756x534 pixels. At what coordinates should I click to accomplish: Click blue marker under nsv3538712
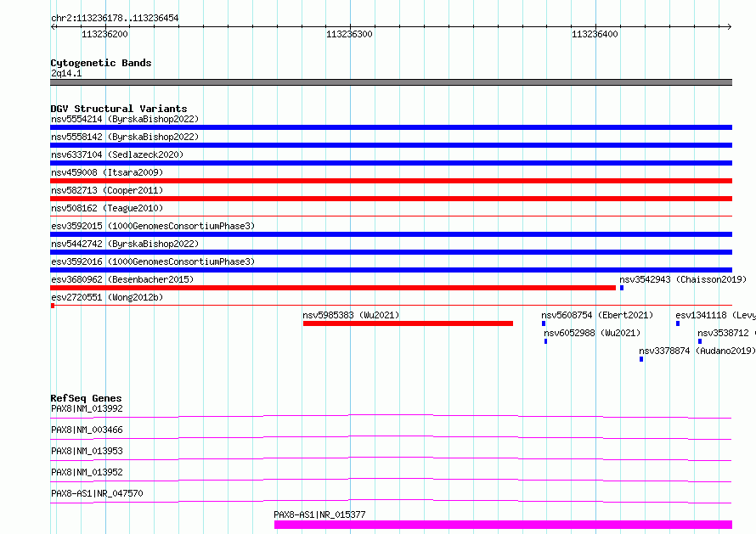700,341
